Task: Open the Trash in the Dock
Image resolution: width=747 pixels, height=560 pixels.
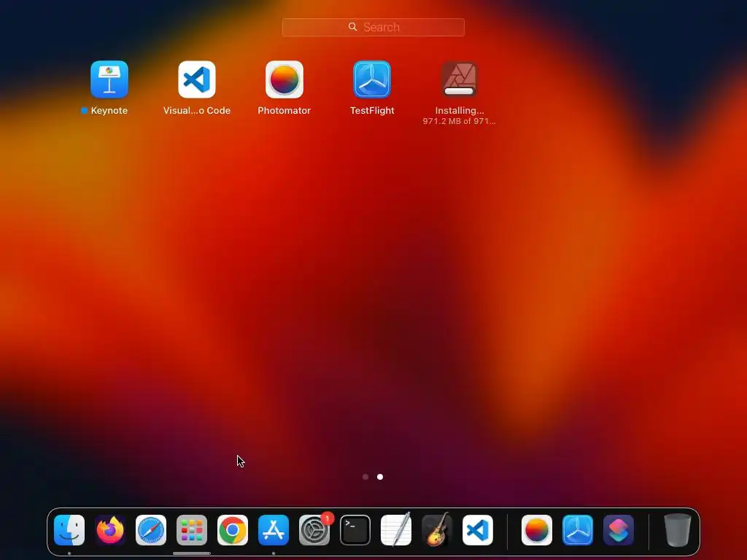Action: [x=678, y=530]
